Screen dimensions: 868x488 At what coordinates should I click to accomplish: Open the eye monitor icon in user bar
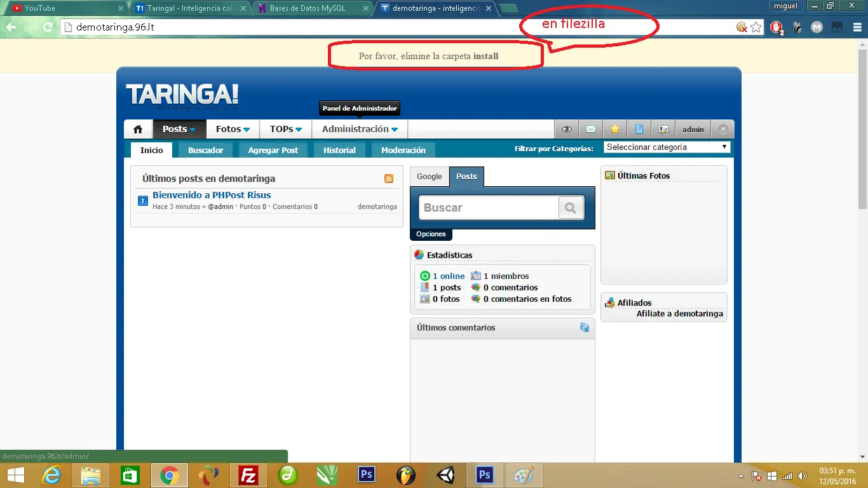(x=566, y=129)
